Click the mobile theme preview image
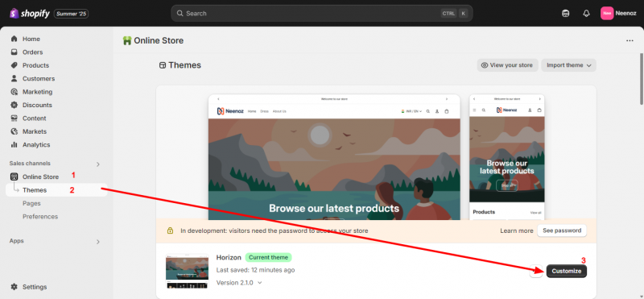The image size is (644, 299). tap(507, 157)
